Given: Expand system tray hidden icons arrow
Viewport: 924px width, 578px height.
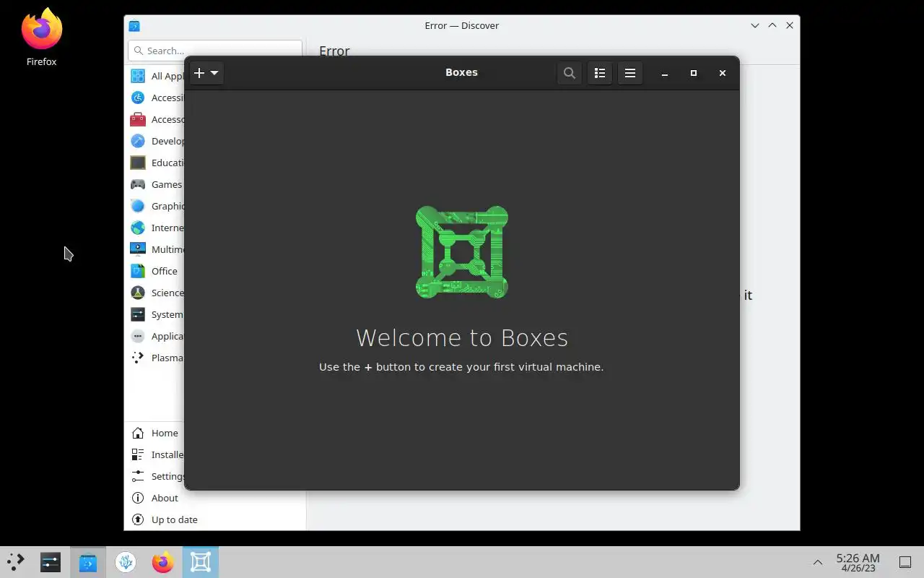Looking at the screenshot, I should pyautogui.click(x=818, y=562).
